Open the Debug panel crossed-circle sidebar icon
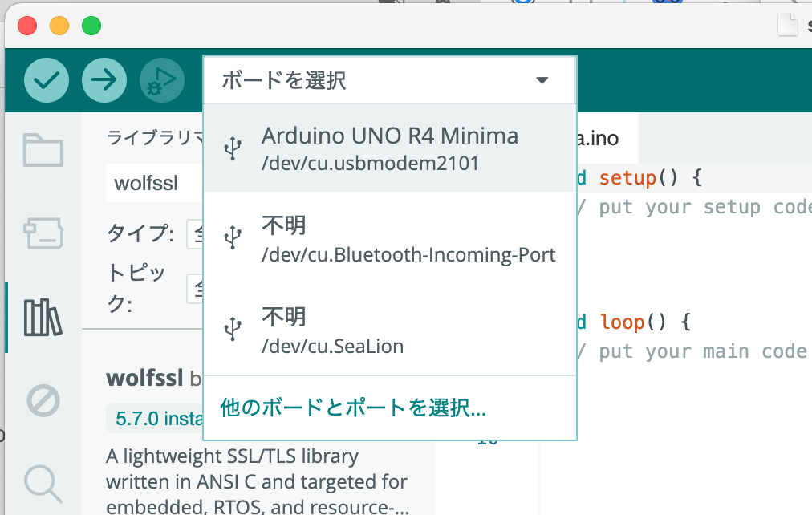812x515 pixels. click(x=43, y=400)
